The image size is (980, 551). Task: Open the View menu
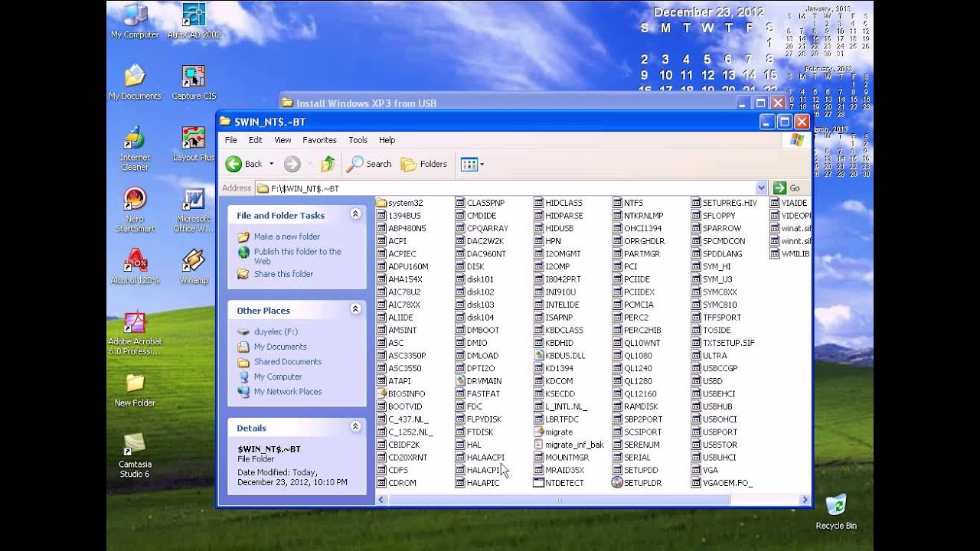pyautogui.click(x=283, y=140)
